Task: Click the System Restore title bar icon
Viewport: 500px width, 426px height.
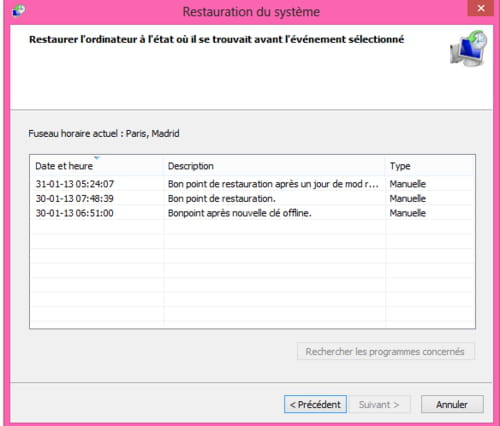Action: coord(19,10)
